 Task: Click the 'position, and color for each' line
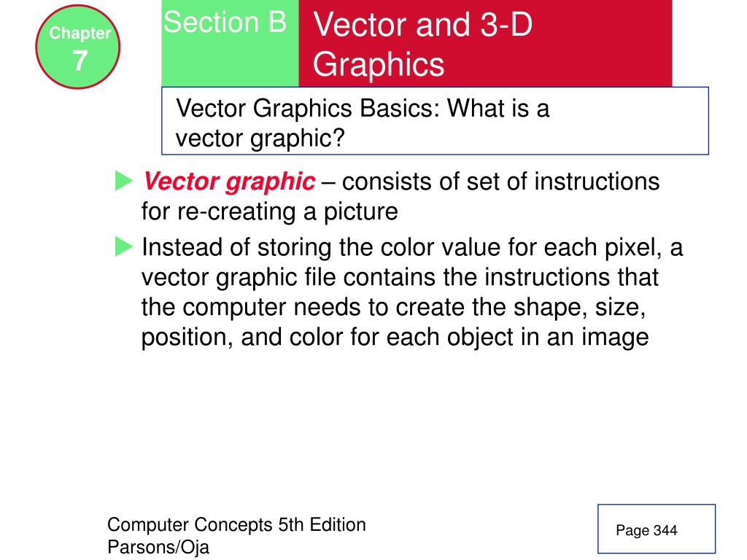pos(395,338)
